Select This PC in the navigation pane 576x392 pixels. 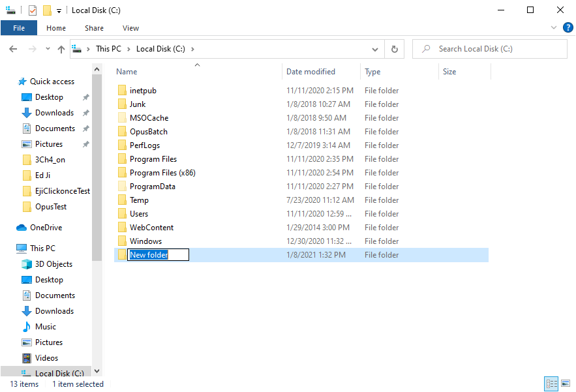(x=42, y=249)
